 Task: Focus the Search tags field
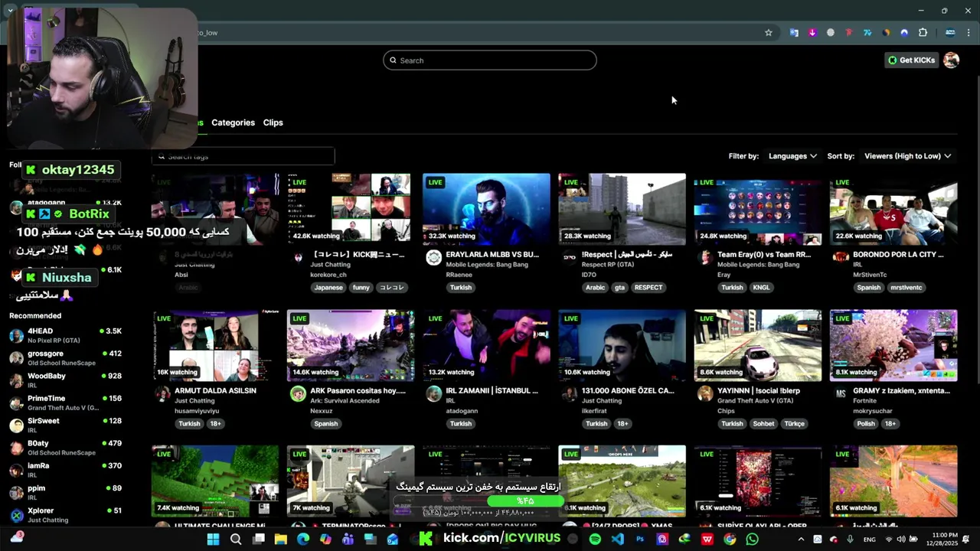point(243,156)
